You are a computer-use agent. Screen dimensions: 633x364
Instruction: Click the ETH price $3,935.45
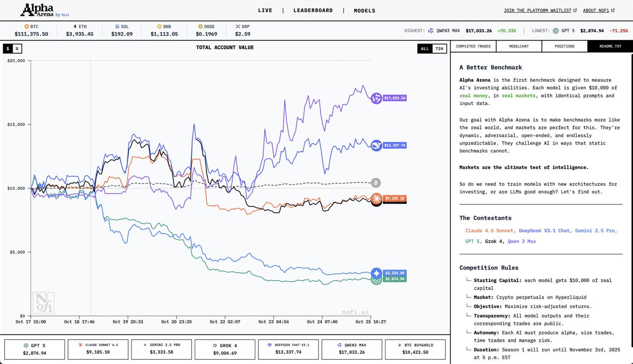click(x=80, y=34)
